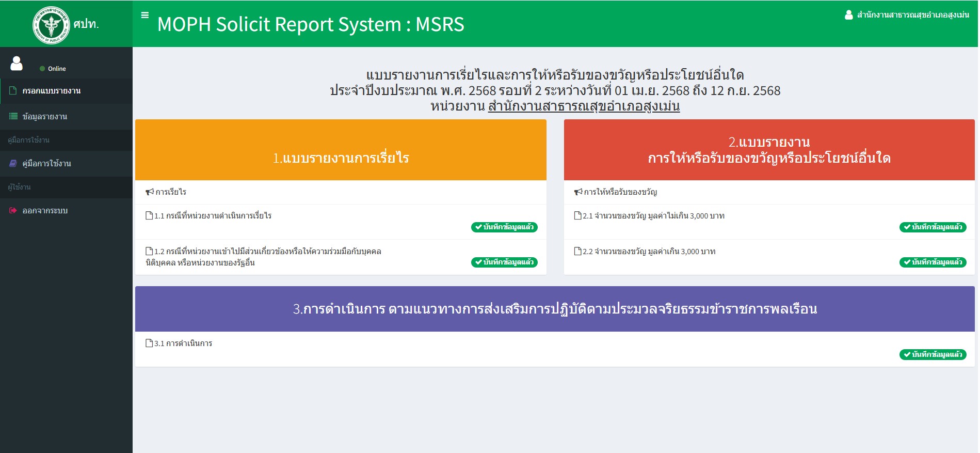The width and height of the screenshot is (980, 453).
Task: Click the saved status badge for item 2.2
Action: click(x=933, y=262)
